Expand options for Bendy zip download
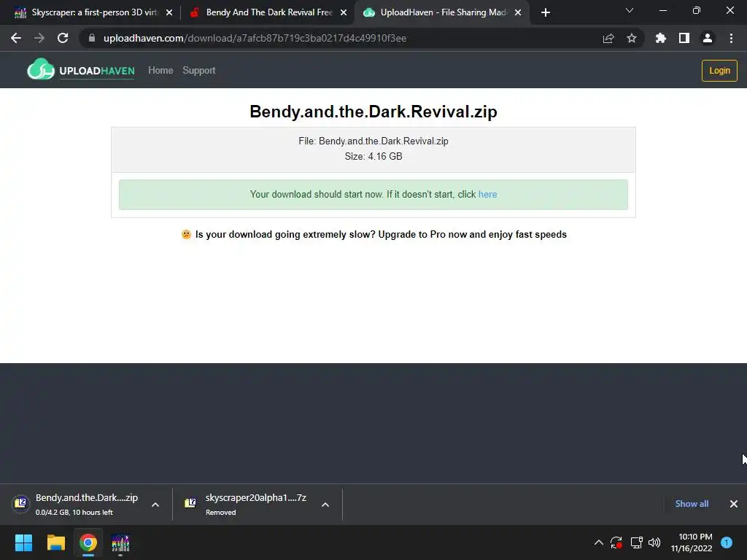 [155, 505]
